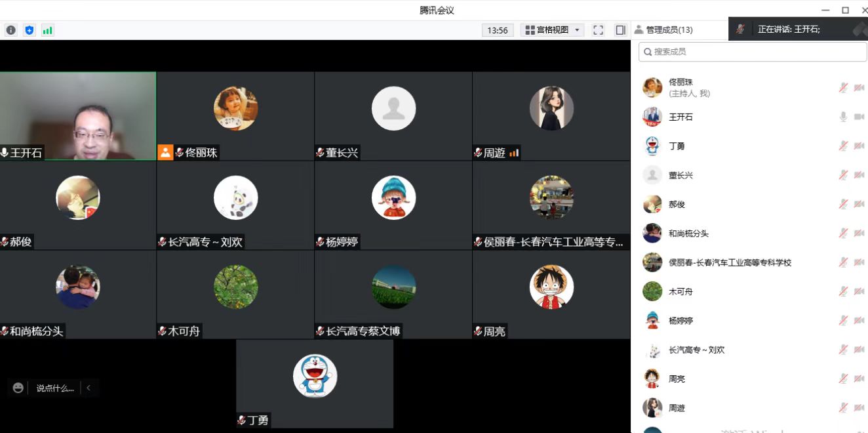The image size is (868, 433).
Task: Unmute 木可舟's microphone in the member list
Action: pyautogui.click(x=844, y=291)
